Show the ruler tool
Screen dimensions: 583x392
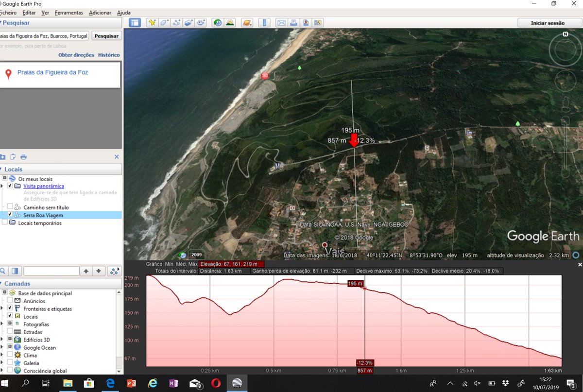(264, 22)
